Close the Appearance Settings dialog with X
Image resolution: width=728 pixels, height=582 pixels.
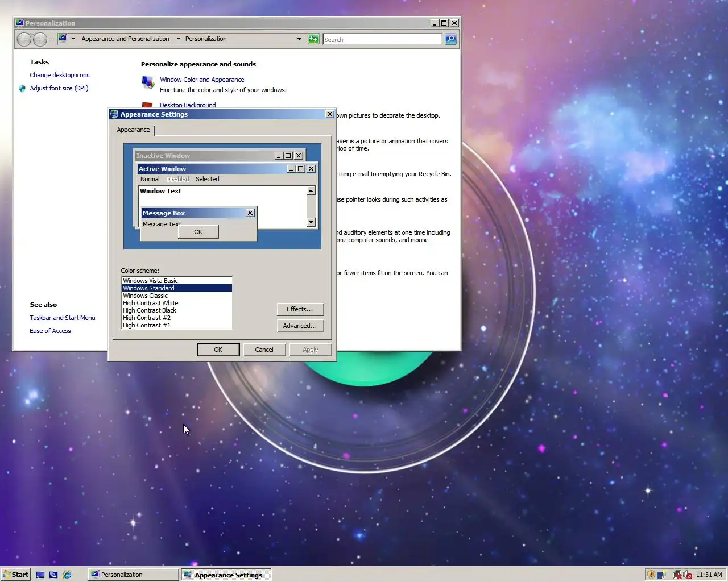pos(329,114)
